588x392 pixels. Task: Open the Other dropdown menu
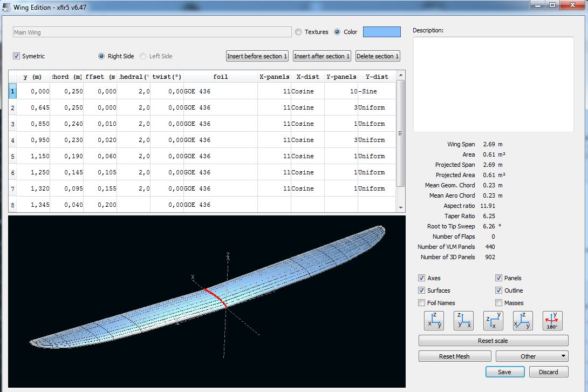[532, 356]
